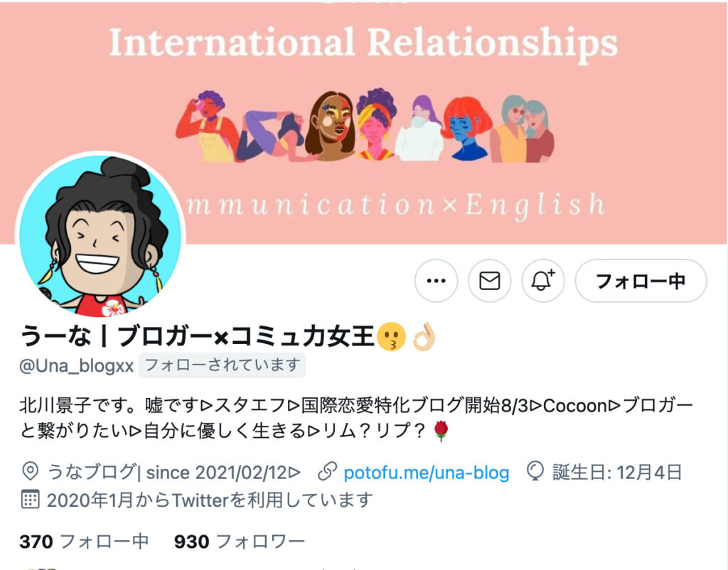Click the birthday text 誕生日: 12月4日
Viewport: 728px width, 570px height.
click(x=617, y=473)
